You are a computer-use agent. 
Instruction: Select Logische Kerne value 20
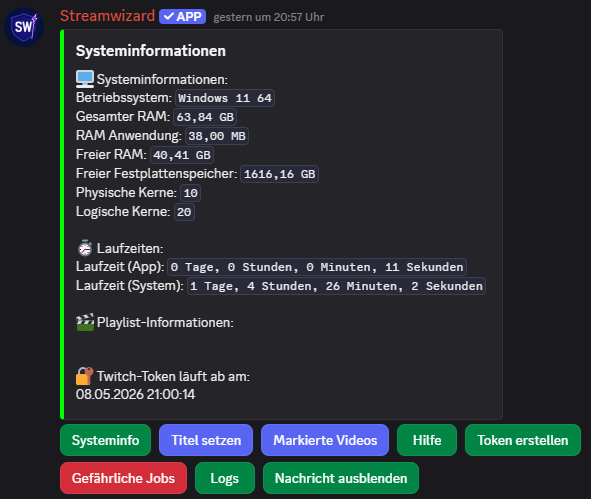(x=184, y=212)
